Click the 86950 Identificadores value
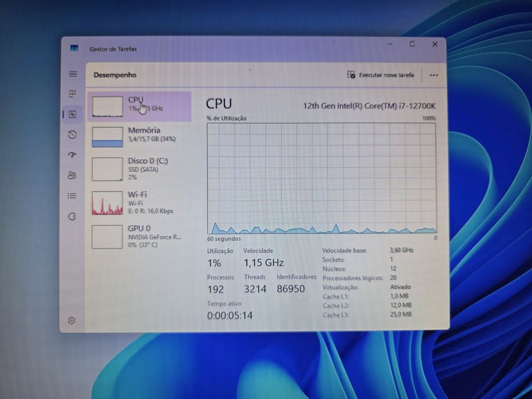Screen dimensions: 532x399 [291, 289]
